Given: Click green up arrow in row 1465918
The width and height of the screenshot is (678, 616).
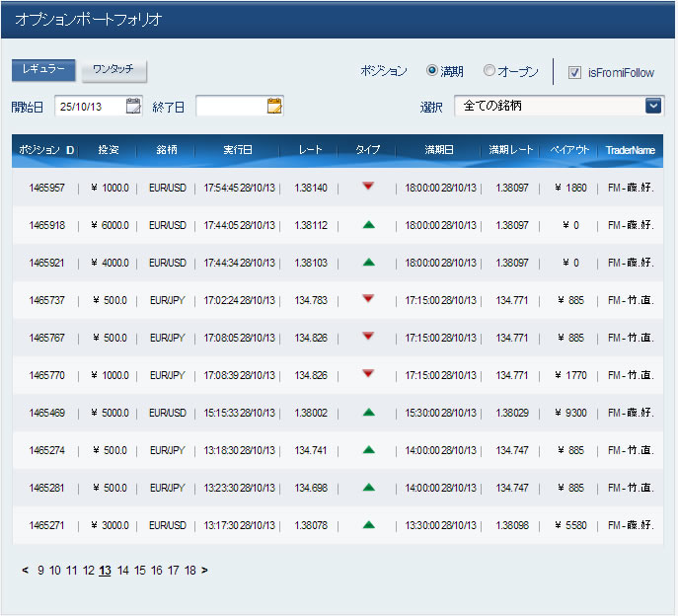Looking at the screenshot, I should coord(368,224).
